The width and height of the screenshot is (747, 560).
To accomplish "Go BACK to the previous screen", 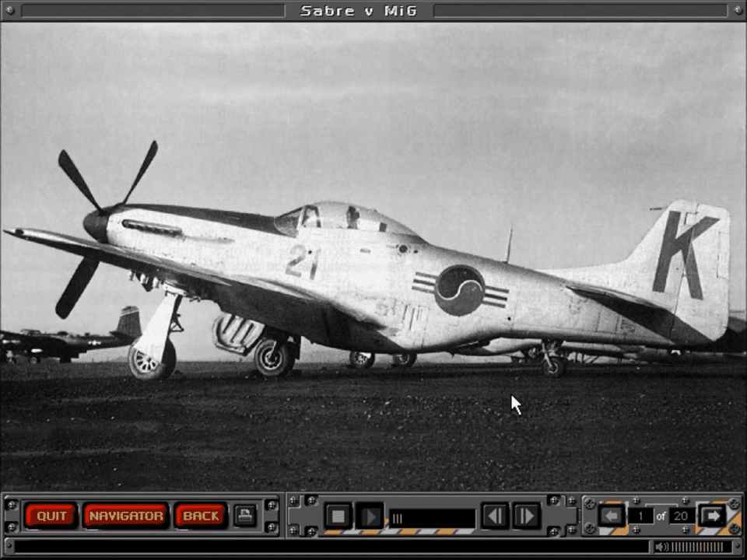I will (201, 516).
